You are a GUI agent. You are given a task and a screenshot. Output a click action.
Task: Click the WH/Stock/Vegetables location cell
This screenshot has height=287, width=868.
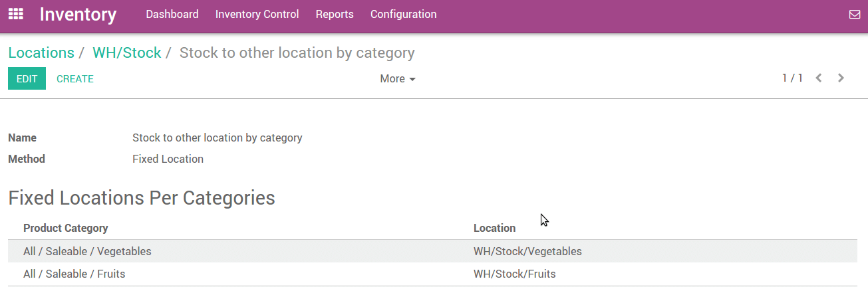pos(527,251)
